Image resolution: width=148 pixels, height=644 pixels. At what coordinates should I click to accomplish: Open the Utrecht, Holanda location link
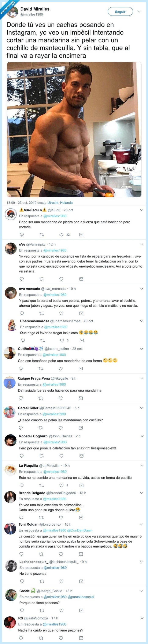click(x=60, y=203)
